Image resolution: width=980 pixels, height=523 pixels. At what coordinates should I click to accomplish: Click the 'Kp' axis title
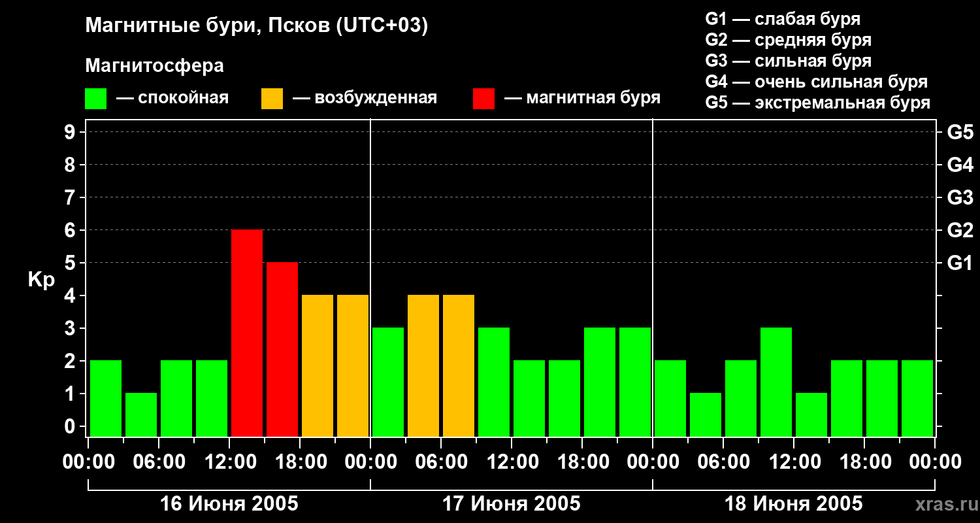point(41,280)
